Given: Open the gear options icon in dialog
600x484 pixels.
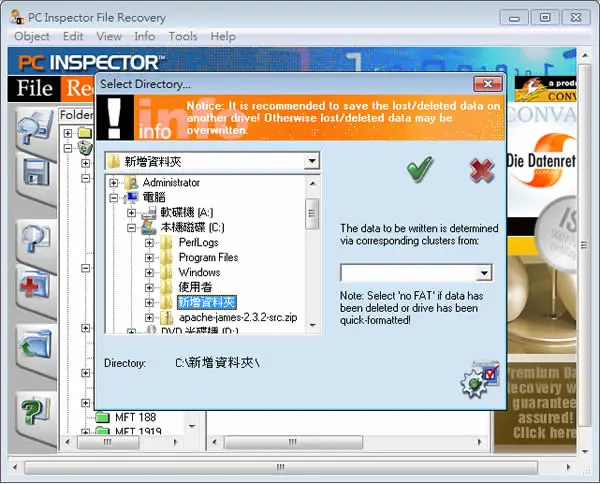Looking at the screenshot, I should [x=479, y=379].
